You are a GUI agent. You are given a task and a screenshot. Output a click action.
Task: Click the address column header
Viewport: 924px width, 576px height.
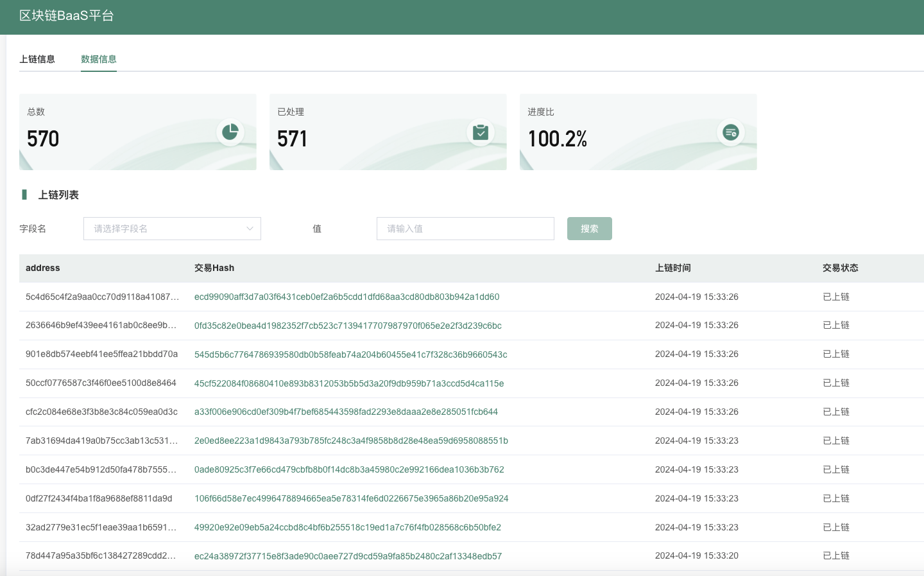[43, 268]
